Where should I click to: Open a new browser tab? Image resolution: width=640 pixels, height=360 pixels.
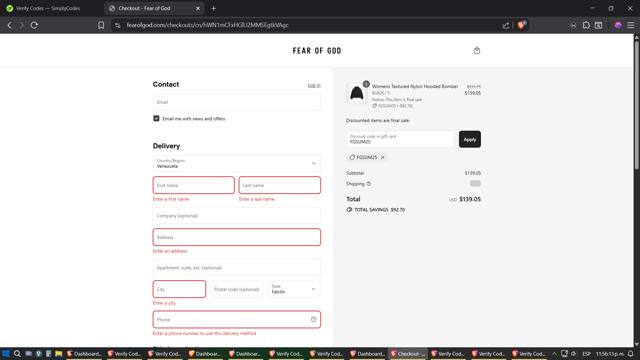(x=213, y=8)
